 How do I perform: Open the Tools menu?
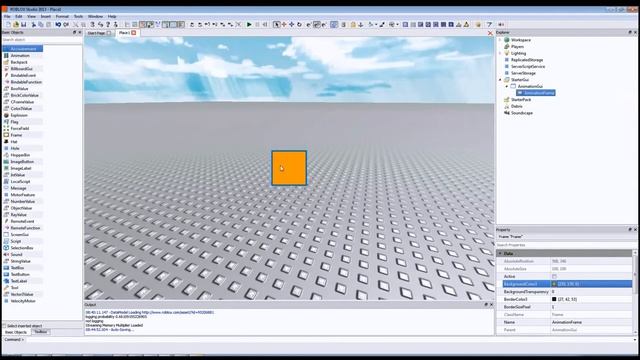point(78,16)
